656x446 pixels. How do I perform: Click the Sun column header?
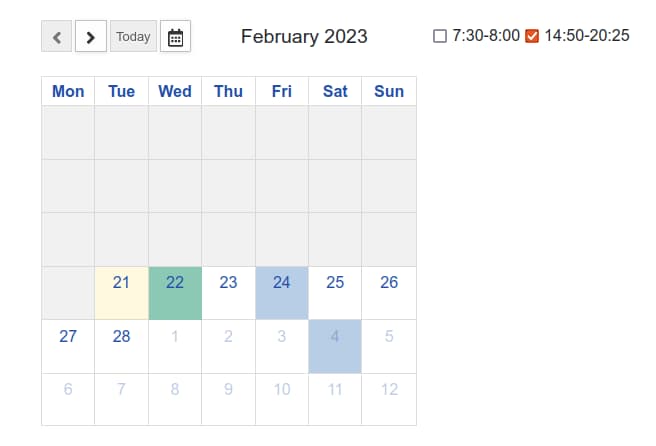point(389,91)
